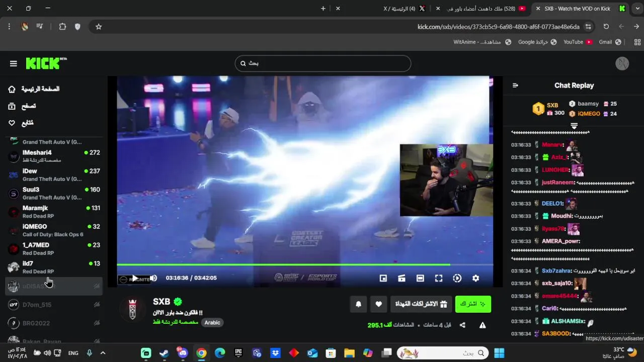The width and height of the screenshot is (644, 362).
Task: Click the subscribe اشتراك green button
Action: (473, 304)
